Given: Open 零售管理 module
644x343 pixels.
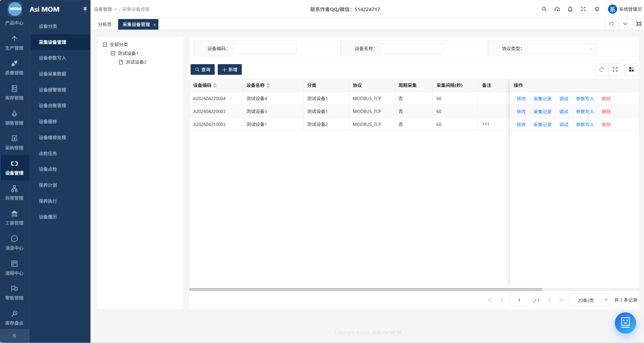Looking at the screenshot, I should [x=14, y=293].
